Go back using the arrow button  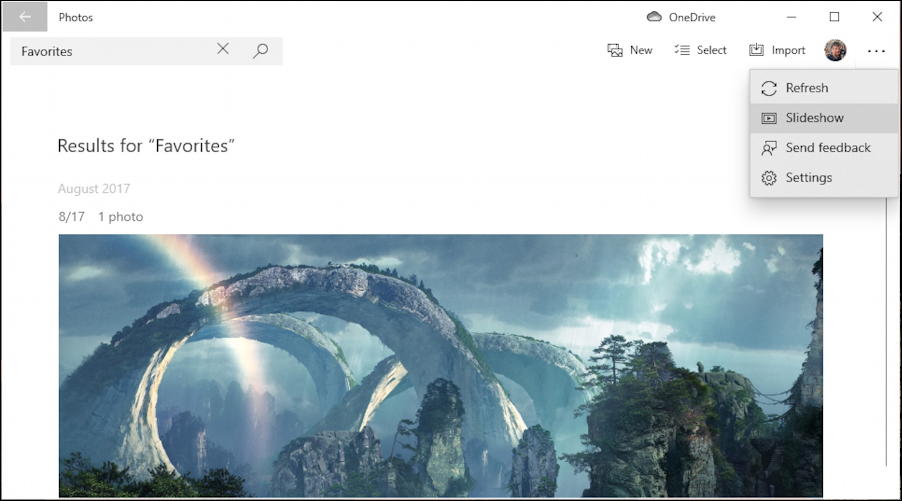pos(25,17)
